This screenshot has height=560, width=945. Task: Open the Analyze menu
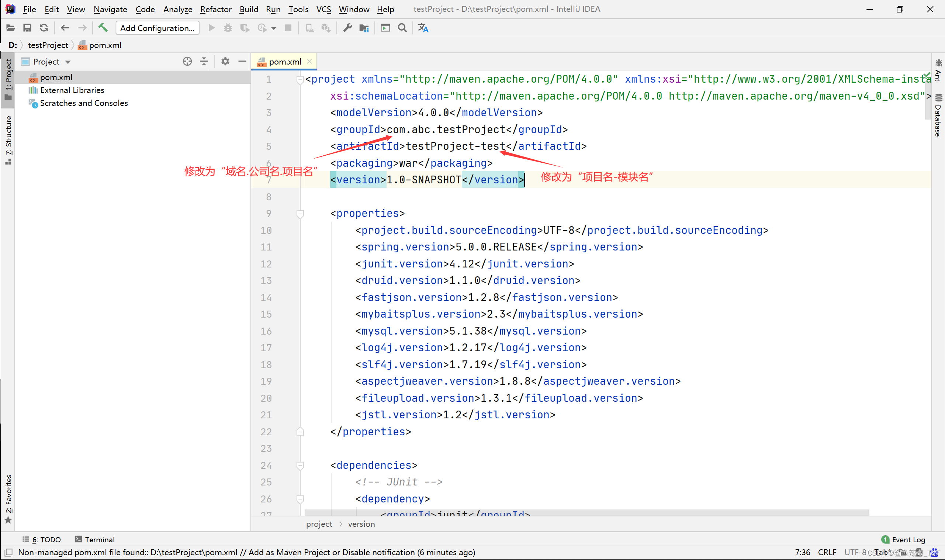point(178,9)
